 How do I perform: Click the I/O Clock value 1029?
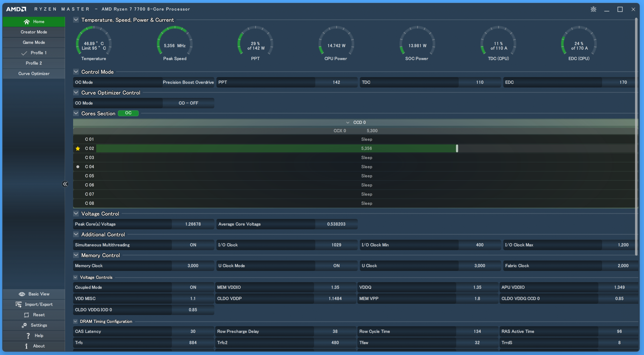(336, 245)
